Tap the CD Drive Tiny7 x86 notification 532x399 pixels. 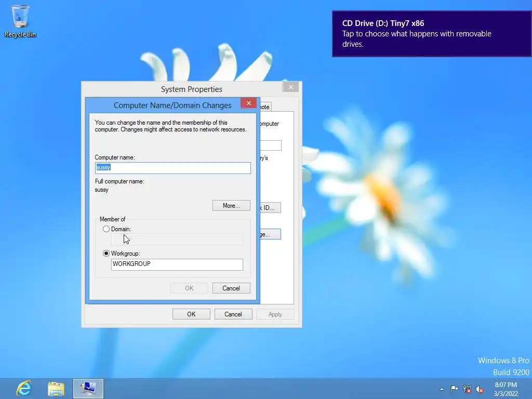click(432, 34)
